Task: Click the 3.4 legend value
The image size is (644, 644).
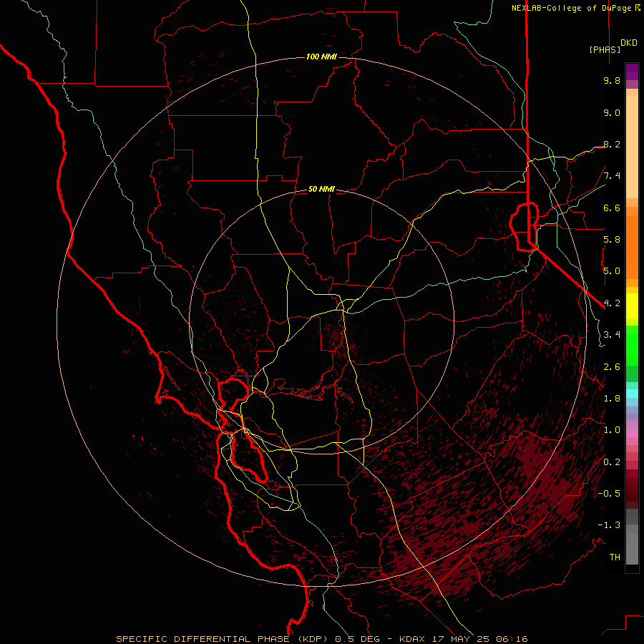Action: [612, 335]
